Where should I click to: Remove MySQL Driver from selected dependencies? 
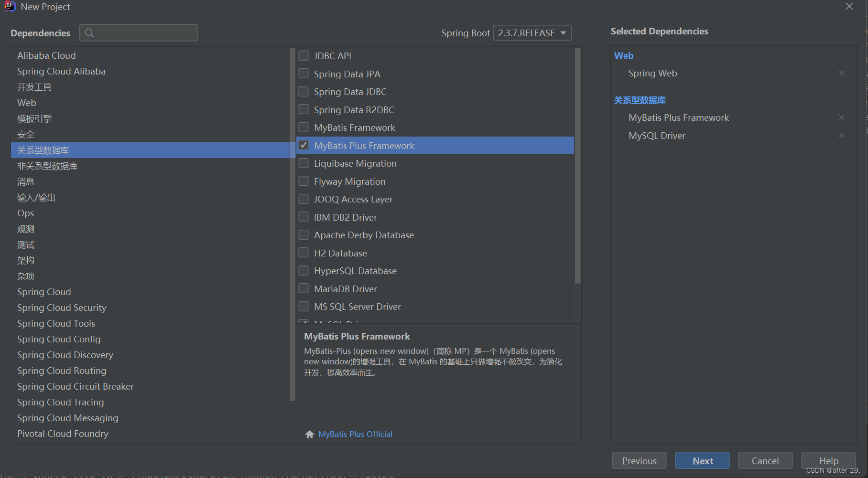[x=842, y=136]
